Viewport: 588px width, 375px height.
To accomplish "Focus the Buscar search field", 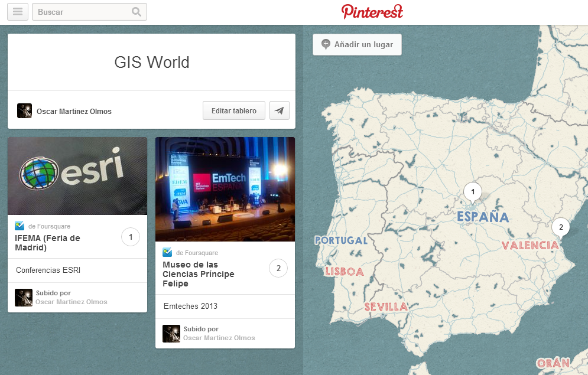I will (x=82, y=12).
